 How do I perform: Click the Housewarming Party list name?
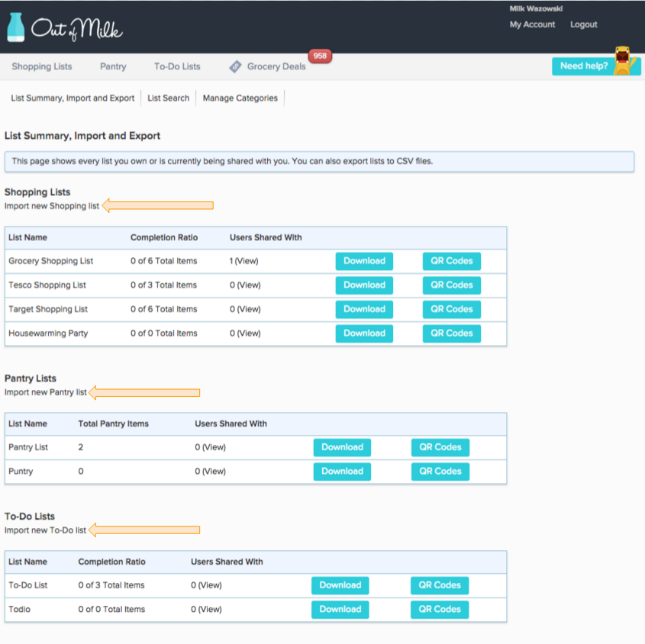click(x=49, y=333)
